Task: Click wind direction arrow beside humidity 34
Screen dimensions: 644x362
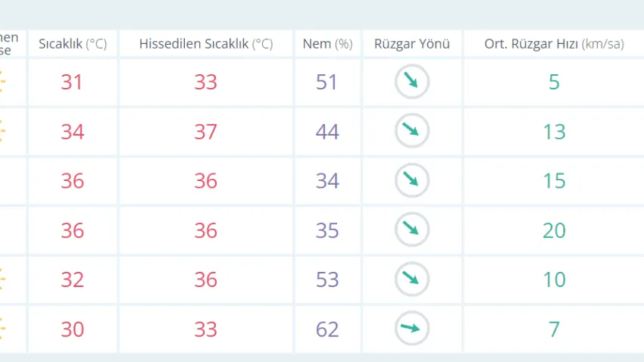Action: [x=412, y=180]
